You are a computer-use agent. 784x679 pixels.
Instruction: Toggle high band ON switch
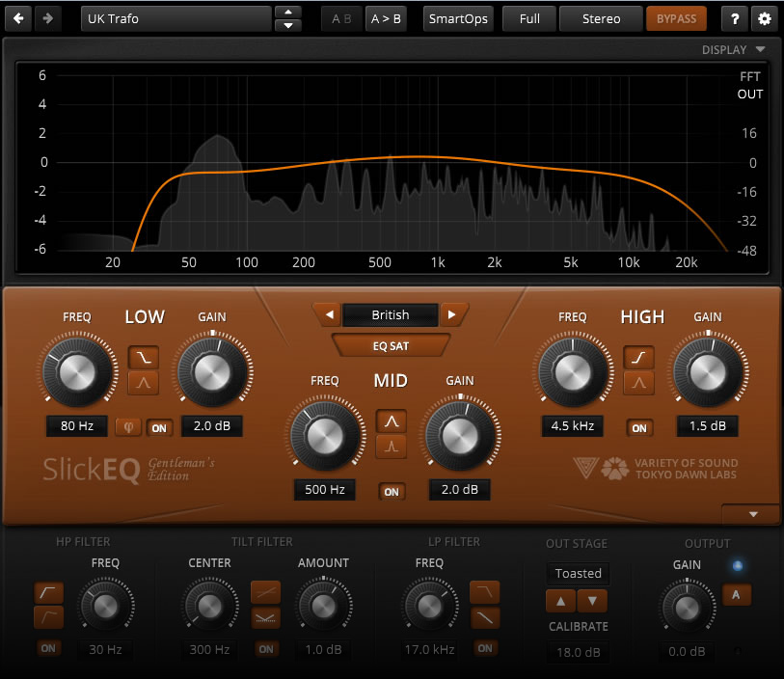pos(639,428)
